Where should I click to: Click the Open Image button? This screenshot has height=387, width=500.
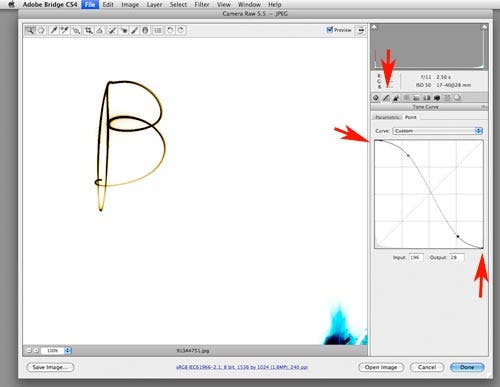click(381, 367)
